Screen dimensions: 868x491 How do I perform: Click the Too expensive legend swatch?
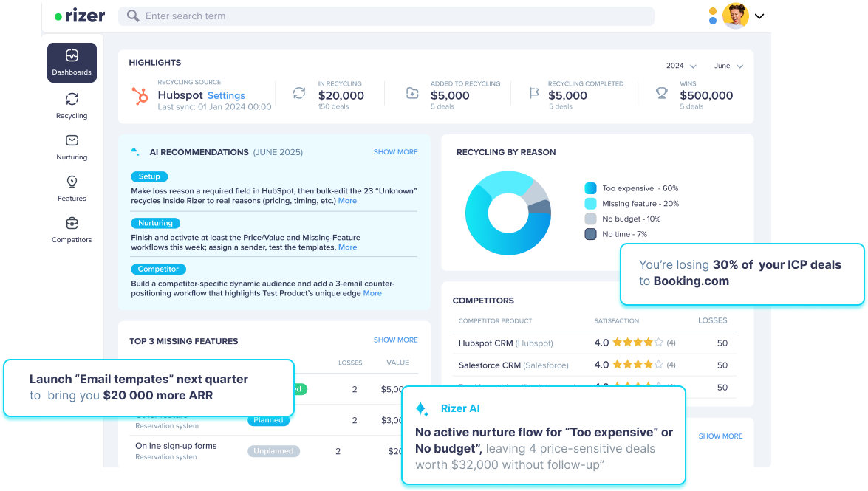tap(591, 188)
